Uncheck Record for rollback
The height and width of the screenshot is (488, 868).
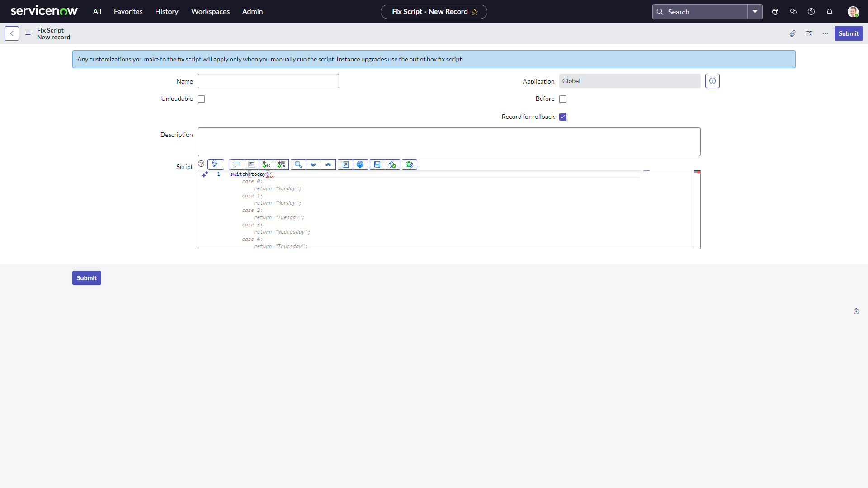[563, 117]
